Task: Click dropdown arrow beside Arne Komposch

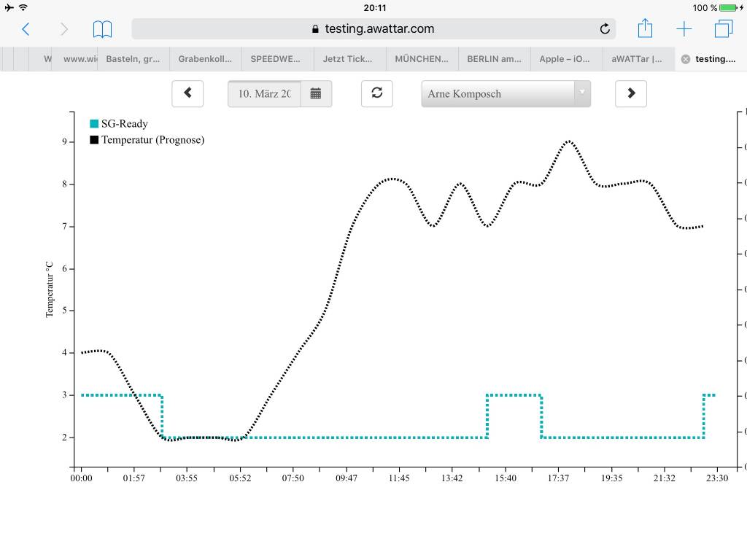Action: (x=582, y=93)
